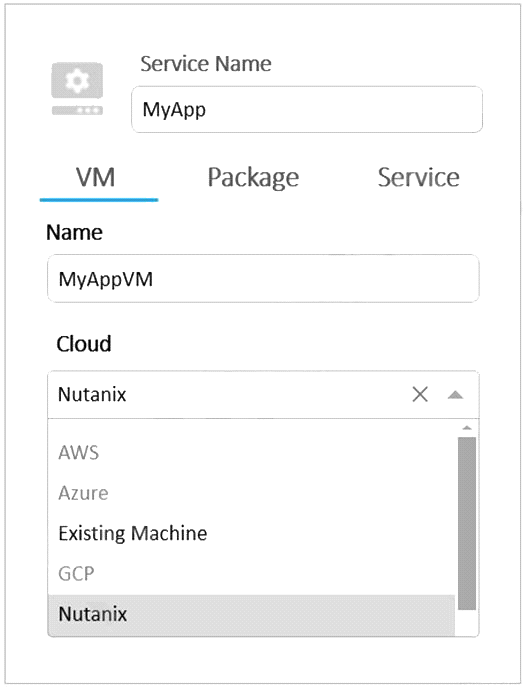Screen dimensions: 528x691
Task: Click the service gear icon next to Service Name
Action: pos(77,89)
